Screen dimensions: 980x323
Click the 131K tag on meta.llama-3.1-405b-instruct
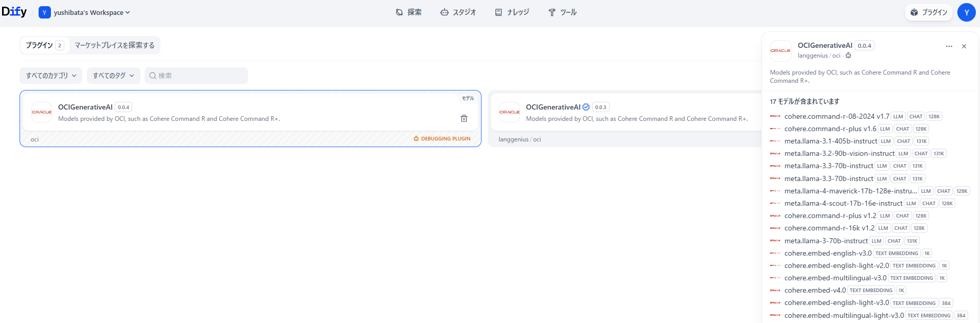point(921,141)
